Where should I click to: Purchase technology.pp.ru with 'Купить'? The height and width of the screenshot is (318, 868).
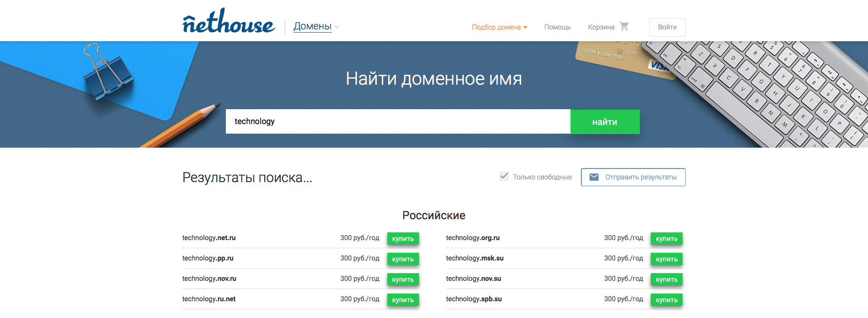point(403,259)
